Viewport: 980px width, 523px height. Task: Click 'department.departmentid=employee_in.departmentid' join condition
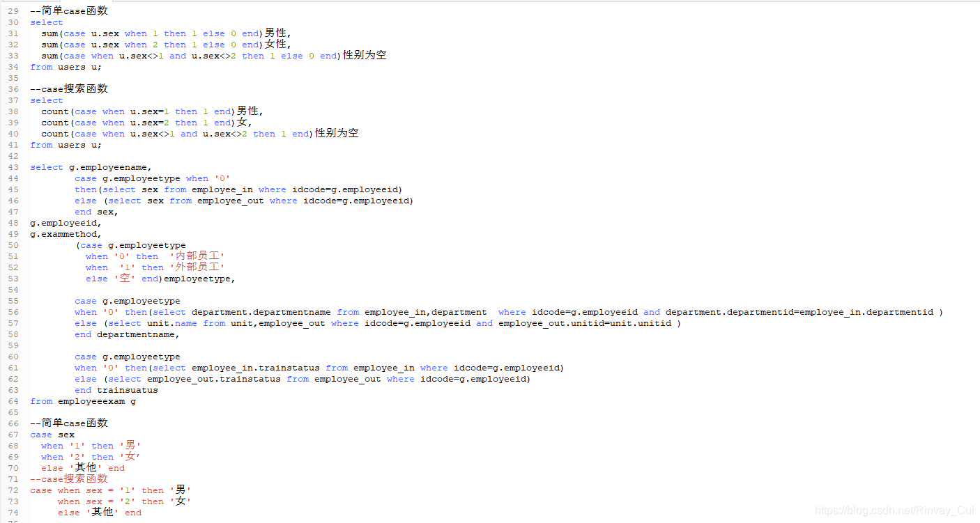click(x=799, y=312)
